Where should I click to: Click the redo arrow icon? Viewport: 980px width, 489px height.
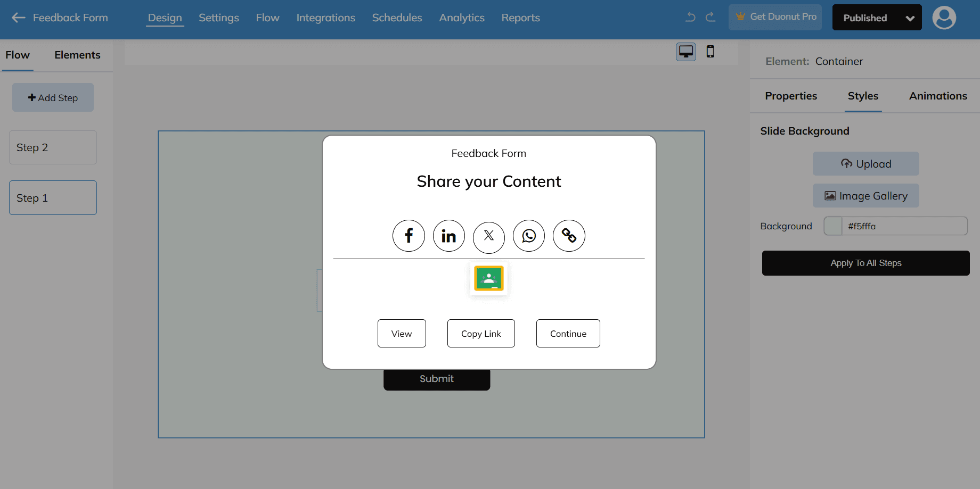pyautogui.click(x=710, y=17)
